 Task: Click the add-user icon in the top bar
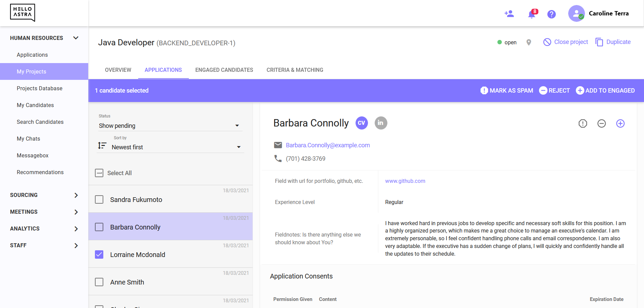509,14
